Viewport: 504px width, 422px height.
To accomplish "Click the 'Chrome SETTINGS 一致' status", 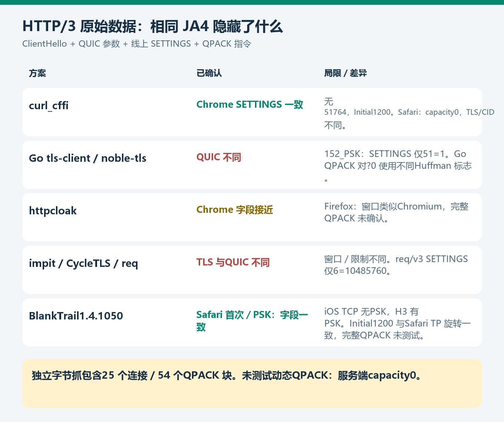I will coord(250,104).
